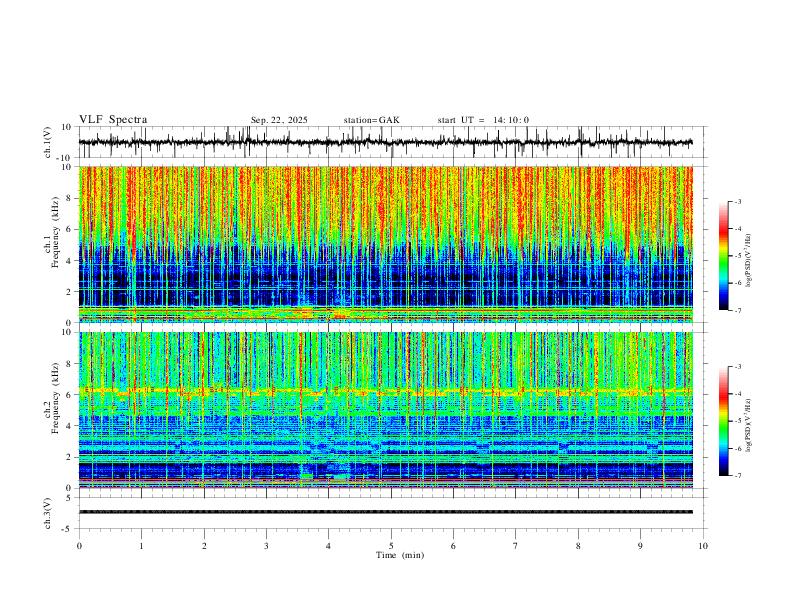
Task: Click the lower PSD color scale bar
Action: [x=723, y=421]
